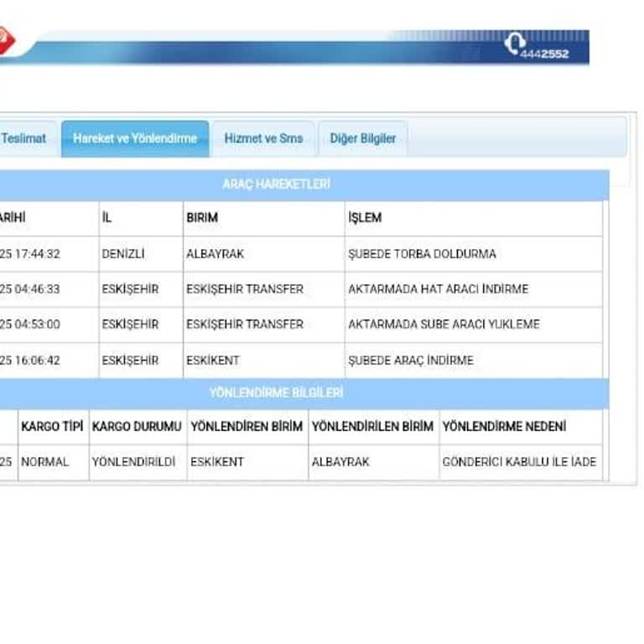This screenshot has width=644, height=644.
Task: Click the YÖNLENDİREN BİRİM column header
Action: coord(247,427)
